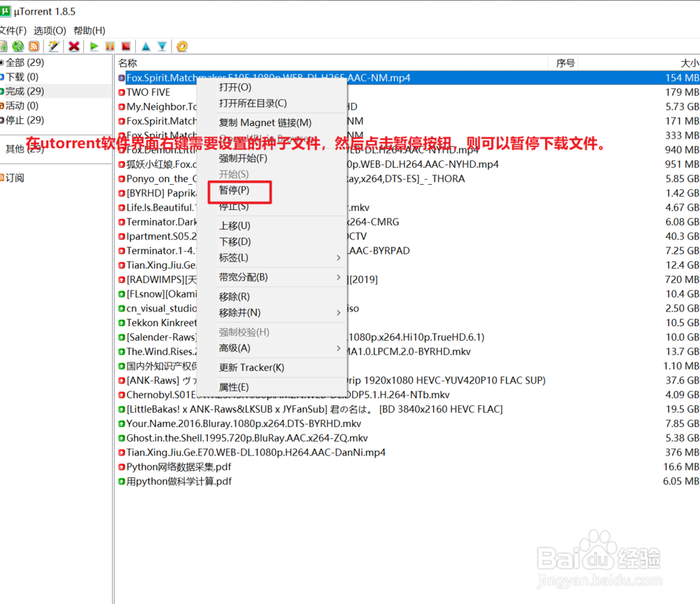Click the orange pause torrent toolbar icon
Image resolution: width=700 pixels, height=604 pixels.
point(110,46)
